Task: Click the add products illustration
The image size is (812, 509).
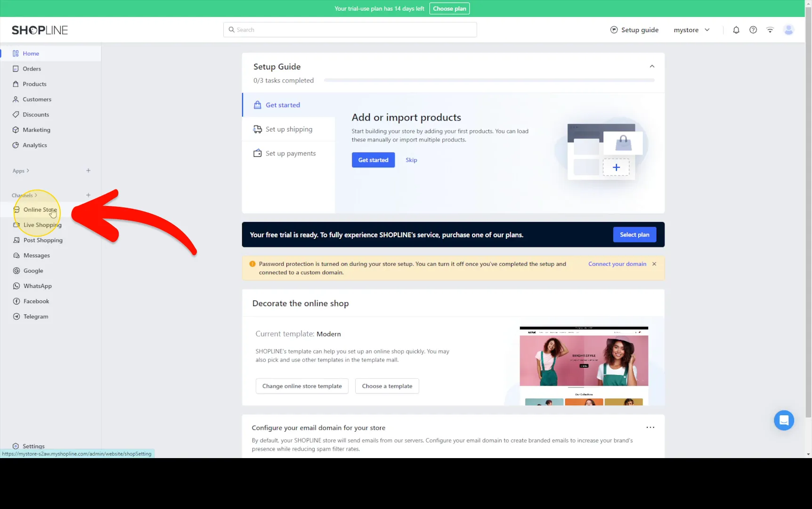Action: 602,151
